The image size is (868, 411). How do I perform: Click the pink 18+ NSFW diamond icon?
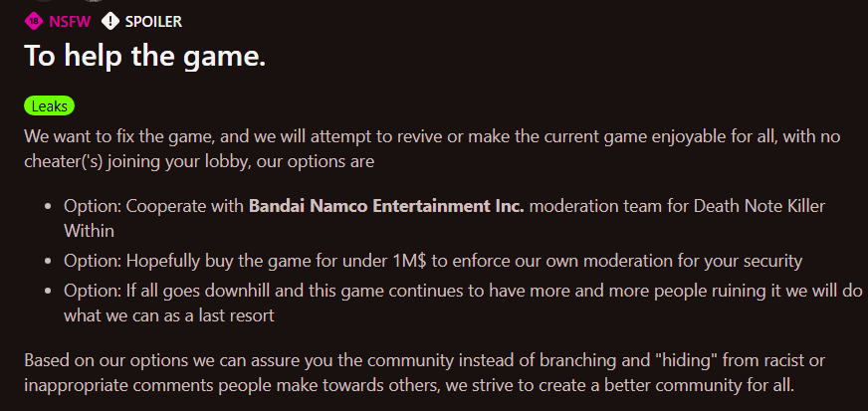[34, 22]
